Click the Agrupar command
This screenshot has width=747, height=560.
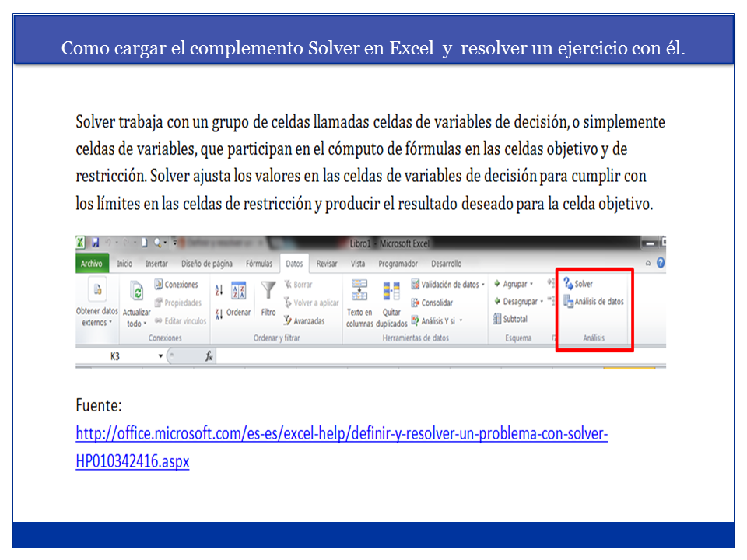[510, 284]
